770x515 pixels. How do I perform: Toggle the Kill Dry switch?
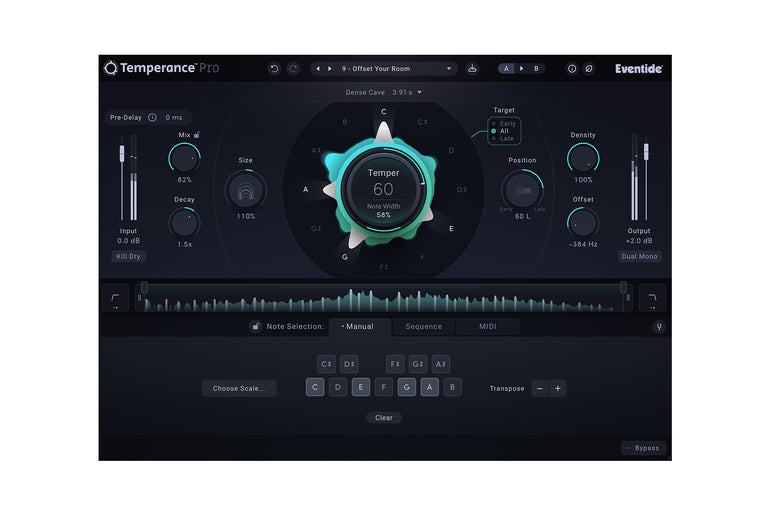[128, 257]
